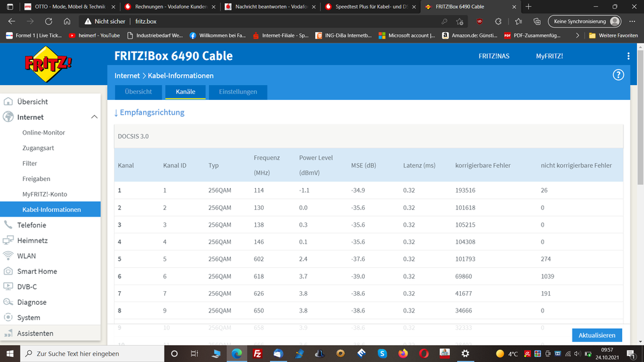Open the browser extensions puzzle icon
The height and width of the screenshot is (362, 644).
(498, 21)
